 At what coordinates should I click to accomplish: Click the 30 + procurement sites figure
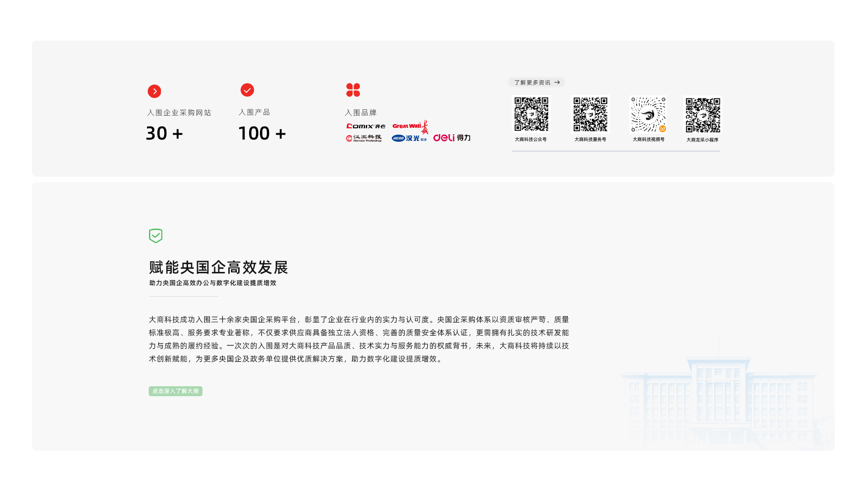coord(165,133)
